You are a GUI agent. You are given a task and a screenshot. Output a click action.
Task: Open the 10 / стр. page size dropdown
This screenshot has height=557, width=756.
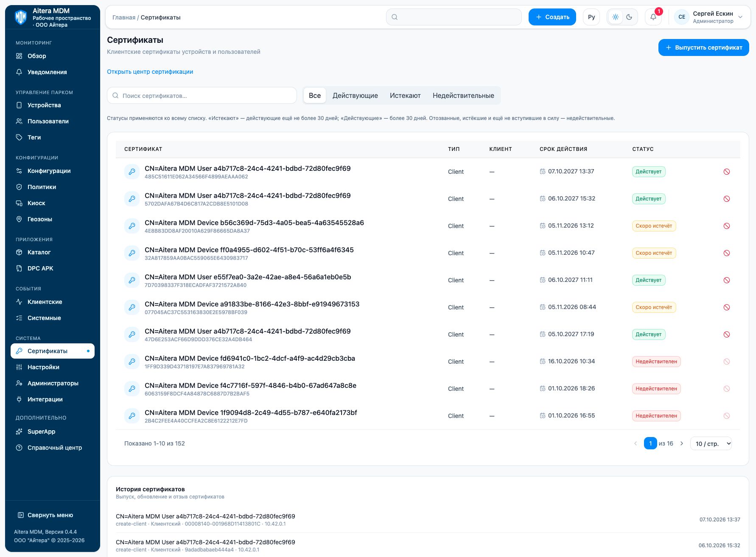711,443
